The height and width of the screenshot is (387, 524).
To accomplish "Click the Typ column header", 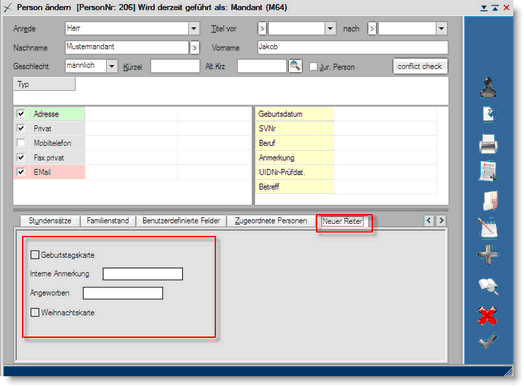I will coord(44,84).
